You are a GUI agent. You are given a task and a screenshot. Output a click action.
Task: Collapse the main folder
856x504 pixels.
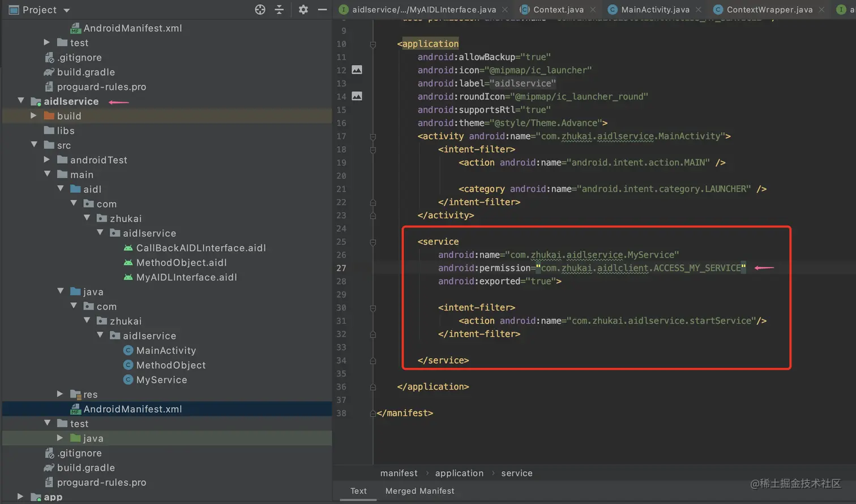(x=48, y=174)
